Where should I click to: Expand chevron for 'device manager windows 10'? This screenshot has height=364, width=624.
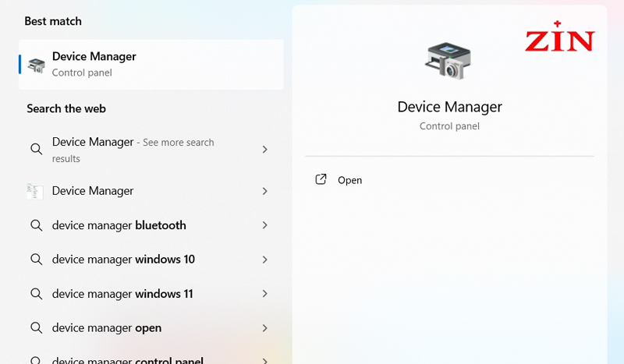click(264, 260)
